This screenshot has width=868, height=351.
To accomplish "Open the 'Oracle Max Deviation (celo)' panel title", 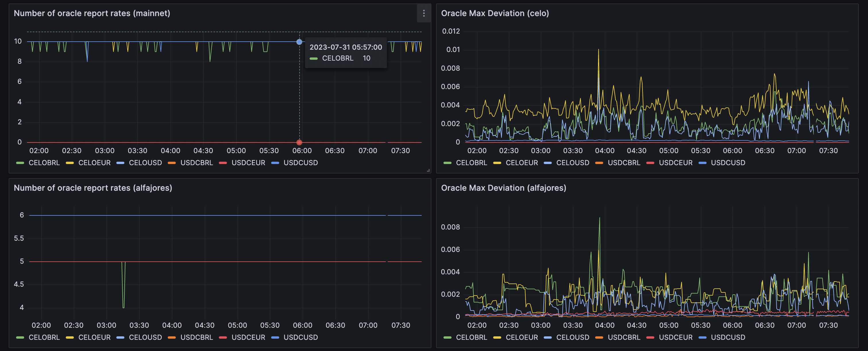I will (x=495, y=13).
